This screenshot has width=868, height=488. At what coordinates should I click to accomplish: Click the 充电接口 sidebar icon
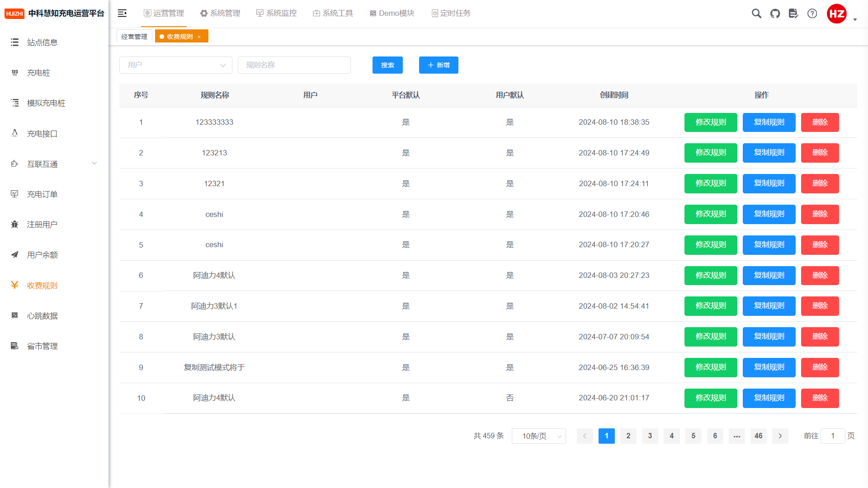[x=15, y=133]
